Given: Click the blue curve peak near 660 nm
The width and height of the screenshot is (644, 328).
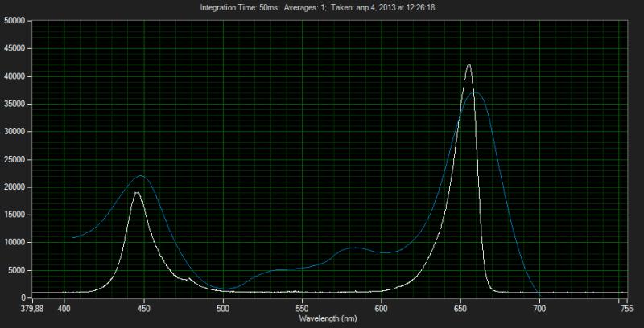Looking at the screenshot, I should (475, 92).
